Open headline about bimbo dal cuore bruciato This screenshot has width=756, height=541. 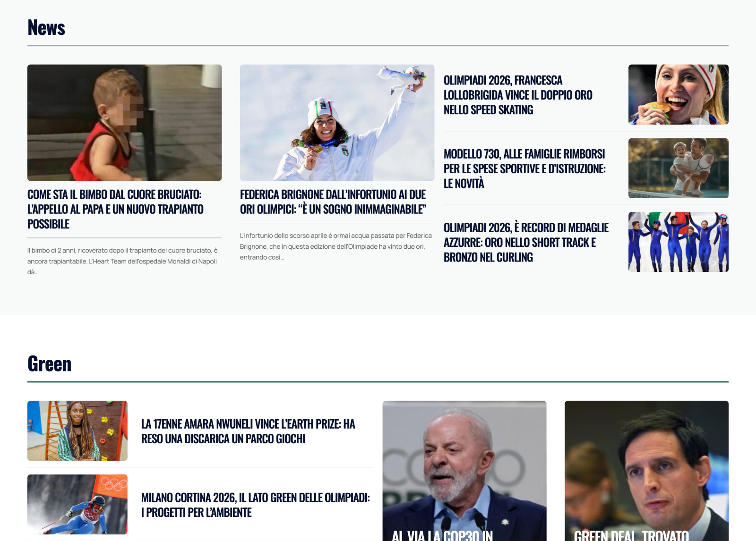click(x=115, y=209)
